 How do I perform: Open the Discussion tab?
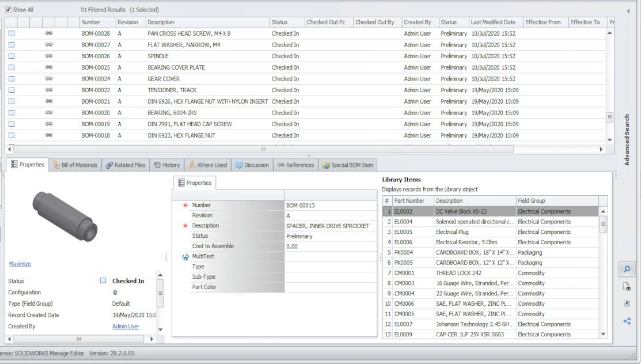[x=252, y=165]
